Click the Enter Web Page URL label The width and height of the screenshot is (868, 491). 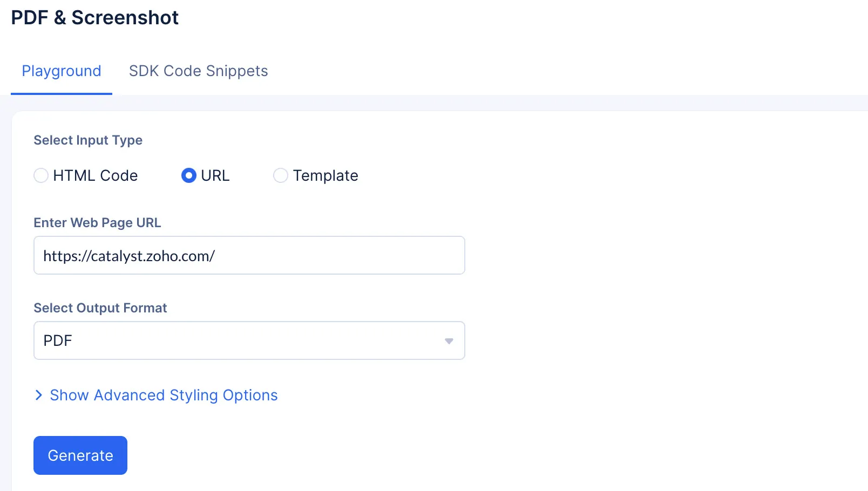[97, 223]
